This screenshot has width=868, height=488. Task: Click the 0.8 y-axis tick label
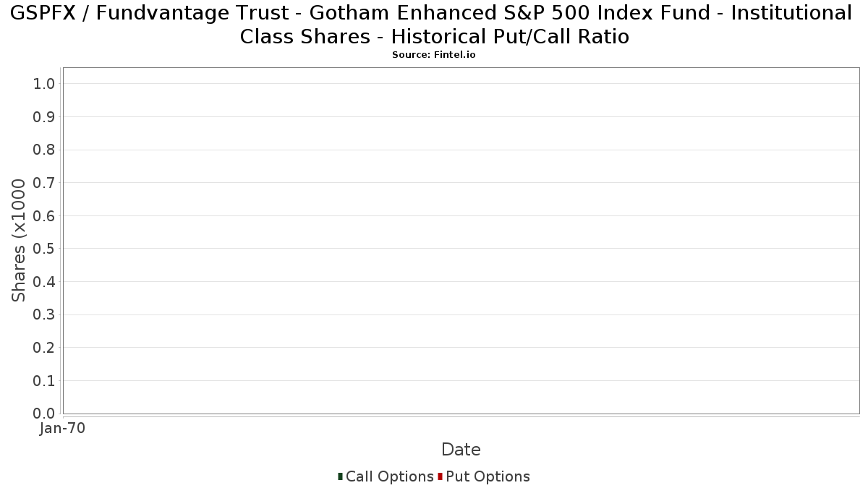(44, 150)
